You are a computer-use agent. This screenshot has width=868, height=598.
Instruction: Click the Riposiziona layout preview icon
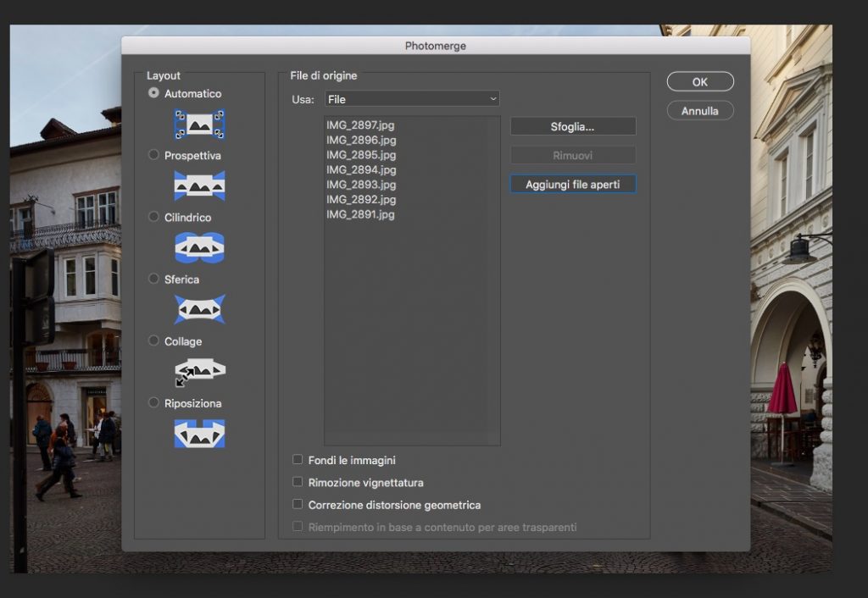tap(200, 433)
